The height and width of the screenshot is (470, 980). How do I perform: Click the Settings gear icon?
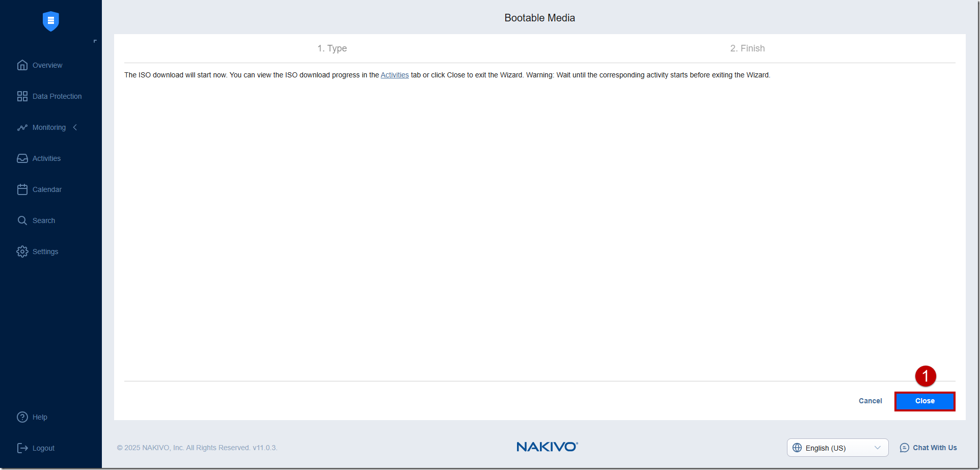pyautogui.click(x=22, y=252)
